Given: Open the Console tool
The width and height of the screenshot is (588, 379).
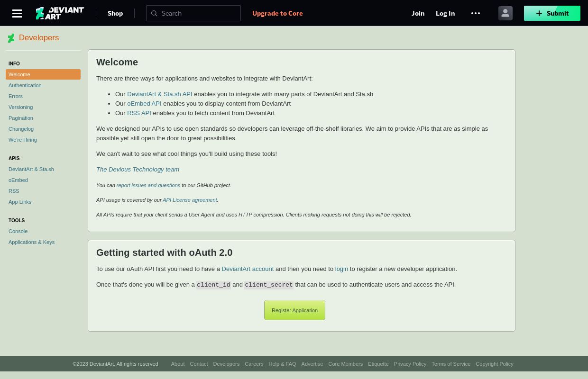Looking at the screenshot, I should coord(18,231).
